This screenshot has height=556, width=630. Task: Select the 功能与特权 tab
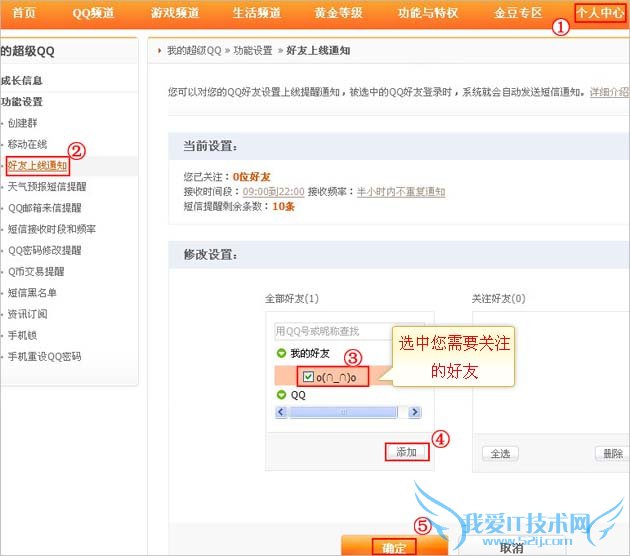[x=428, y=13]
